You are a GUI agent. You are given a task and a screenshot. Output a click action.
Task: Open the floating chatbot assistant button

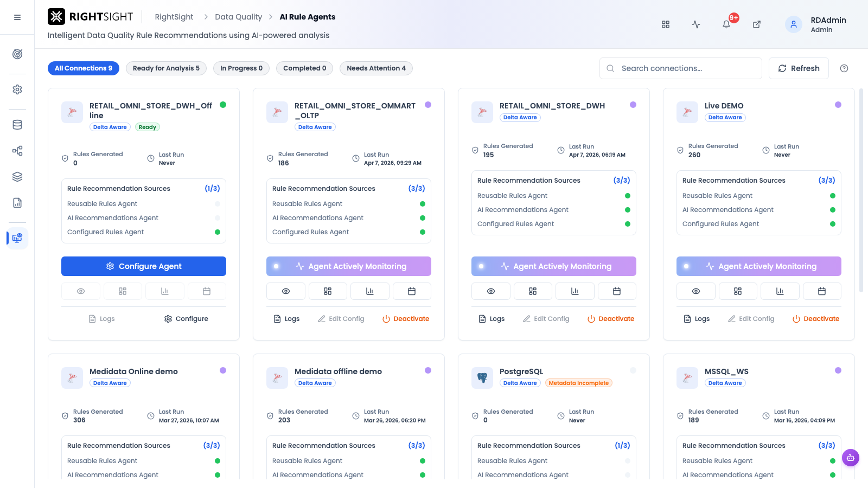851,458
